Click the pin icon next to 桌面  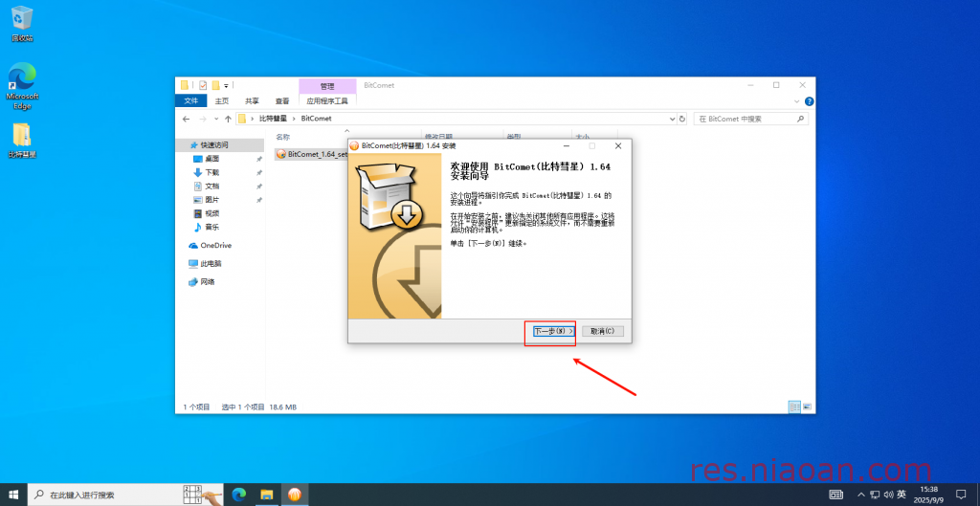click(259, 159)
